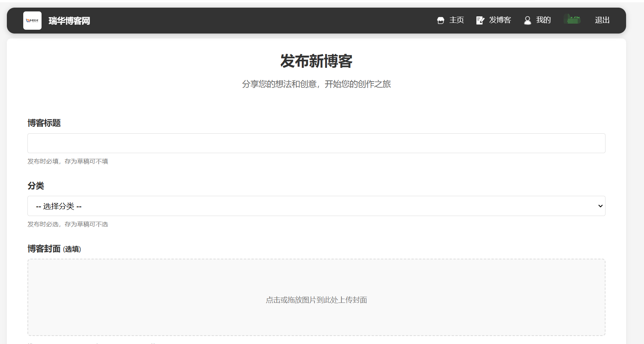The height and width of the screenshot is (344, 644).
Task: Click the user silhouette icon beside 我的
Action: (527, 21)
